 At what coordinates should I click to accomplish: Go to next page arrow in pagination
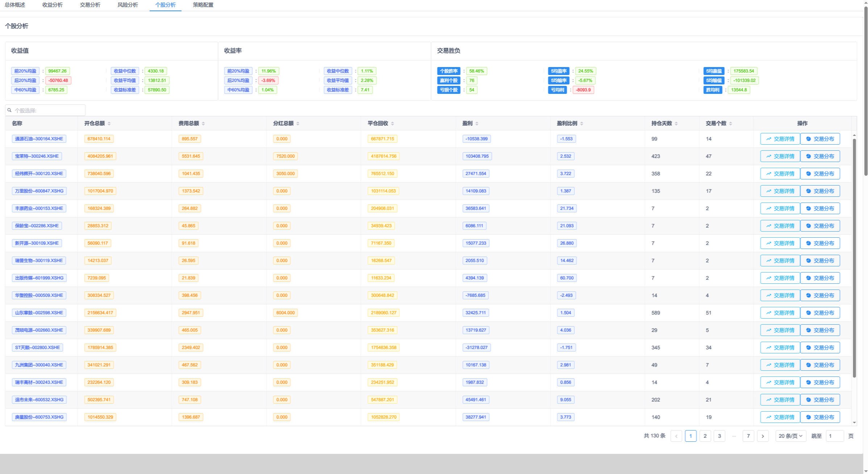pos(763,436)
